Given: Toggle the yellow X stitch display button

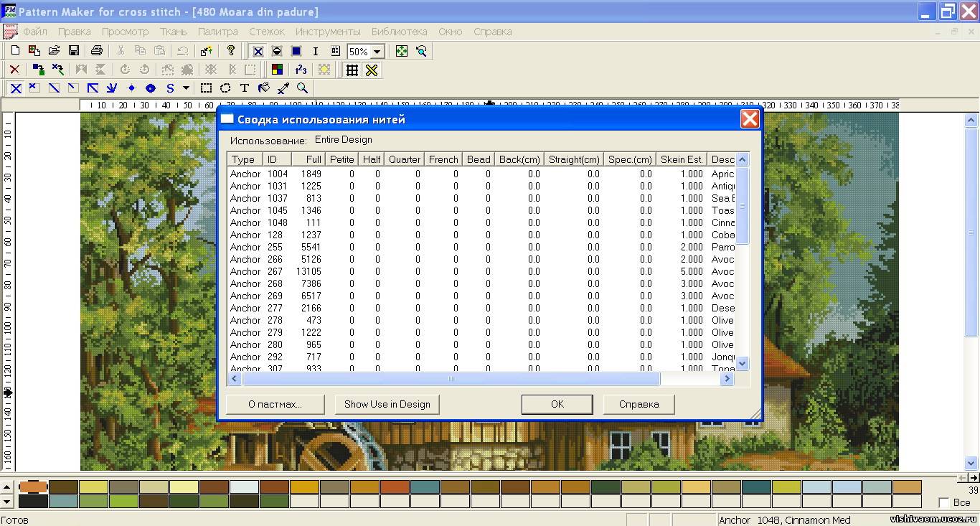Looking at the screenshot, I should coord(371,70).
